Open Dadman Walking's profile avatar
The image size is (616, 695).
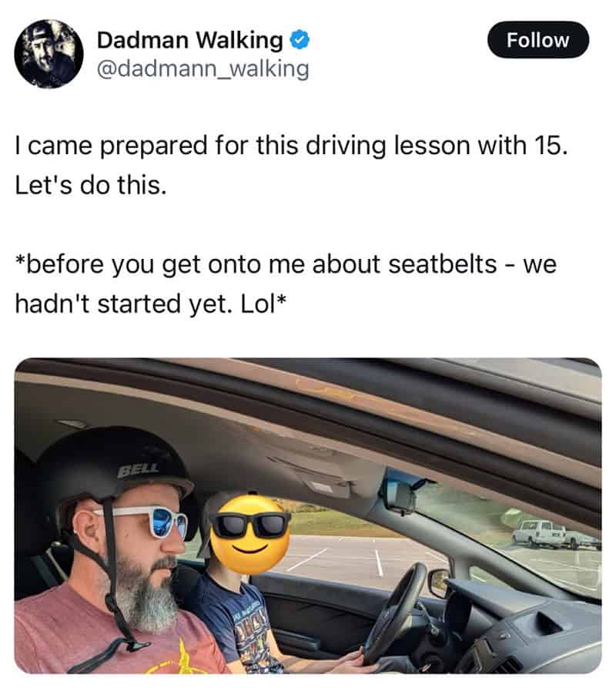tap(49, 54)
